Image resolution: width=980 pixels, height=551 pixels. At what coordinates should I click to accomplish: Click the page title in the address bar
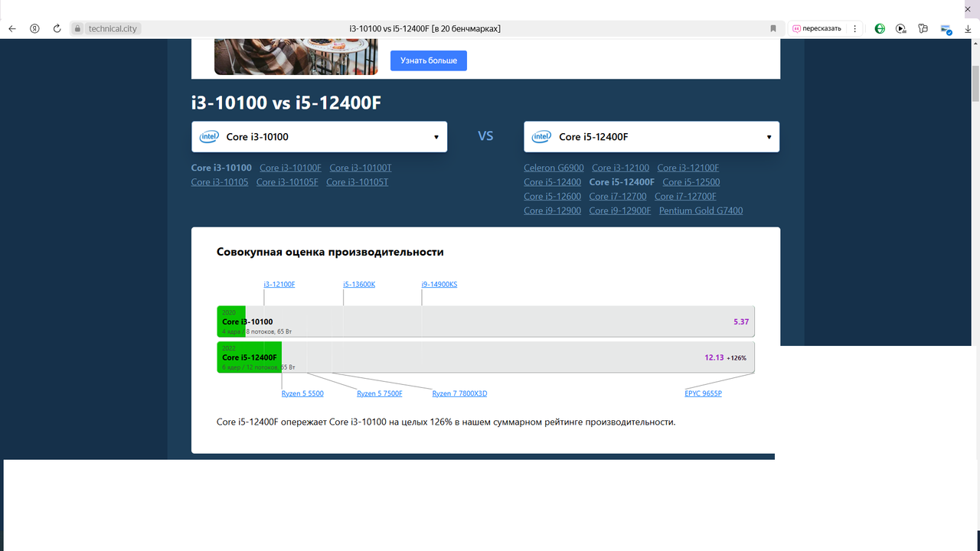click(x=425, y=28)
